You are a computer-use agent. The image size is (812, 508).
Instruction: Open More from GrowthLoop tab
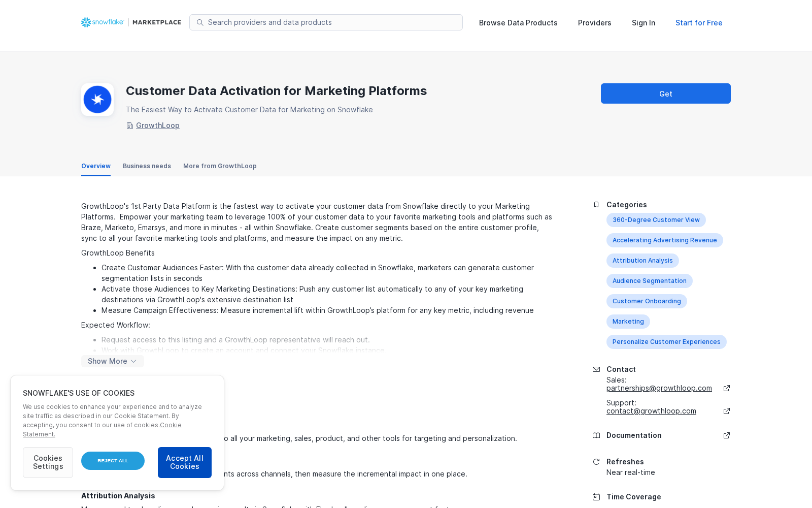[220, 166]
